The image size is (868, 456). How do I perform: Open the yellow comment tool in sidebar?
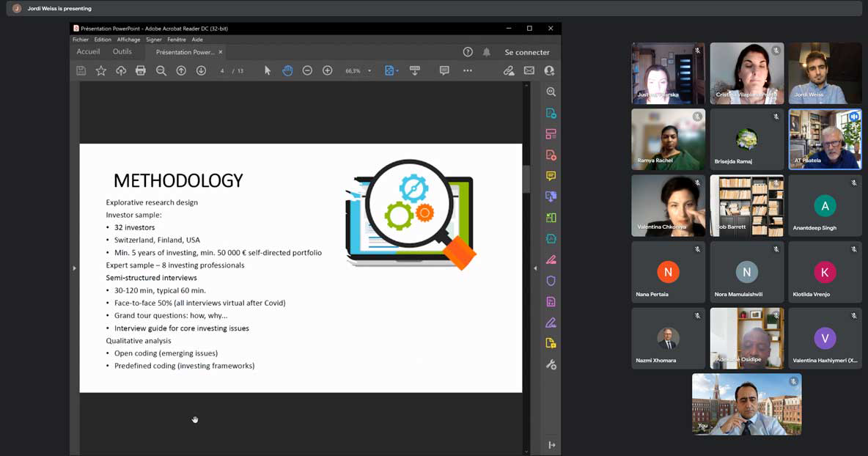point(551,176)
